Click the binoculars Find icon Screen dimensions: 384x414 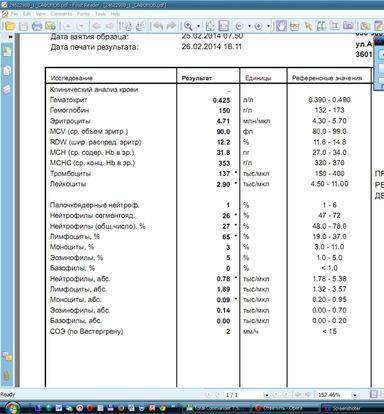tap(321, 26)
